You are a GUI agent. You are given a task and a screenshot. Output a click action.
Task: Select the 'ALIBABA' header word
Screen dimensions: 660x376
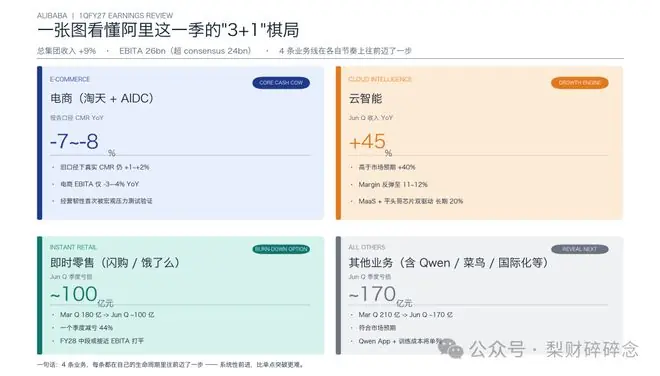[52, 16]
